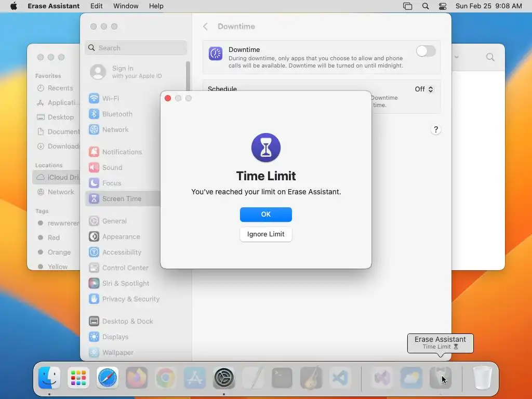Select the rewwrerer tag in Finder

point(58,223)
